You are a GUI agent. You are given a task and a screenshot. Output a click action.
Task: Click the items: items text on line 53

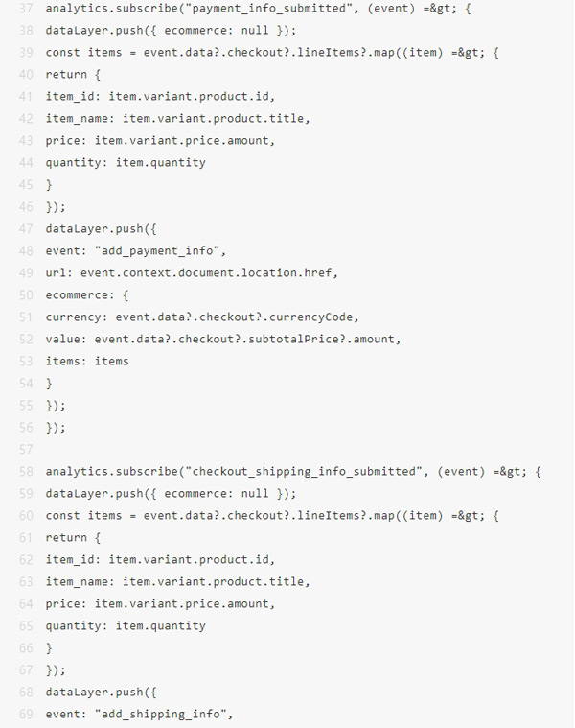click(x=86, y=361)
